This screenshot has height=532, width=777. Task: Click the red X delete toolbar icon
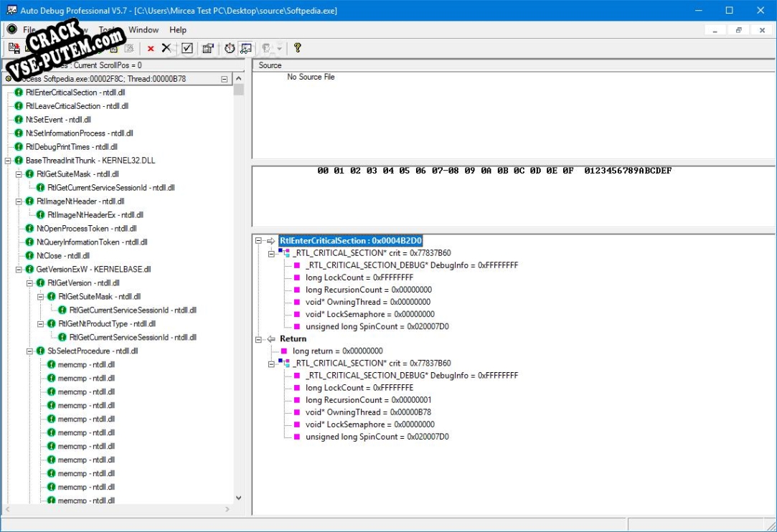[151, 48]
